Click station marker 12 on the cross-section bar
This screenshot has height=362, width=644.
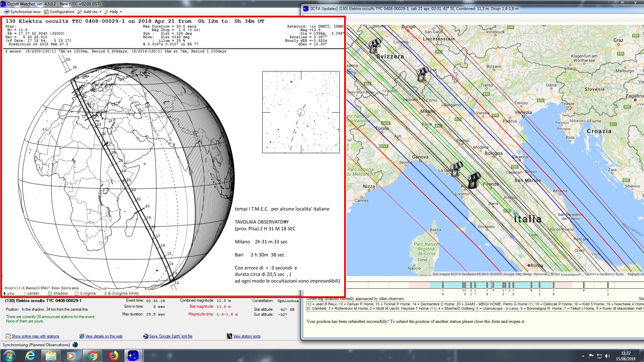(x=608, y=285)
